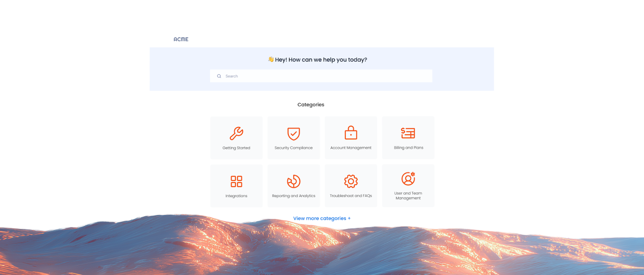644x275 pixels.
Task: Click the Security Compliance label
Action: 293,148
